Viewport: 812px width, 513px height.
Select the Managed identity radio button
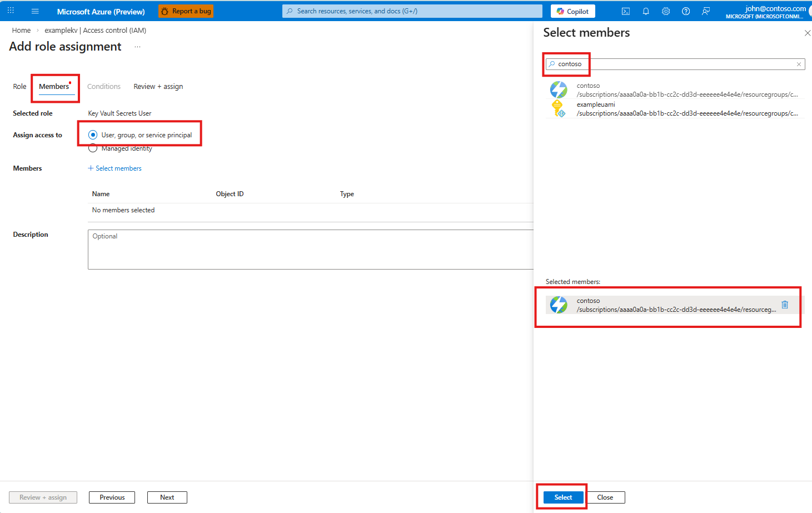(93, 148)
